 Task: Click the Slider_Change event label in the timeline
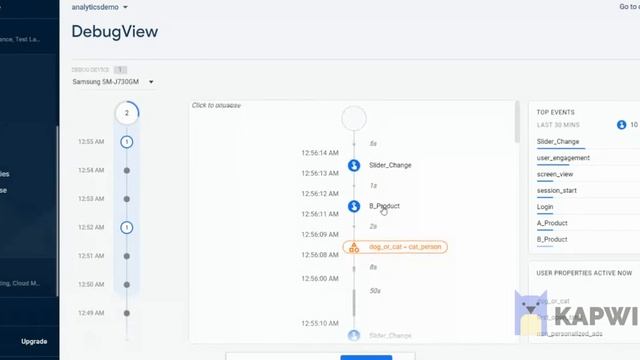[390, 165]
